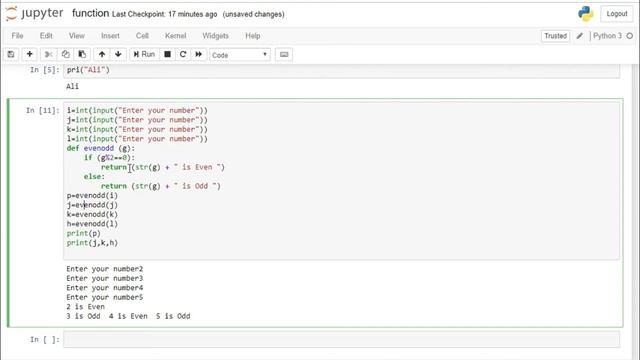Viewport: 640px width, 360px height.
Task: Open the File menu
Action: (x=17, y=36)
